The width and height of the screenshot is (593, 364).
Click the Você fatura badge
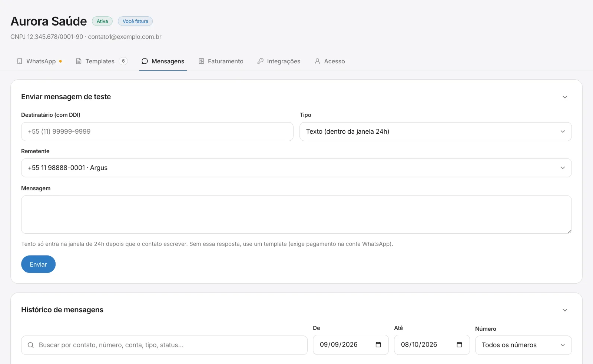click(135, 21)
